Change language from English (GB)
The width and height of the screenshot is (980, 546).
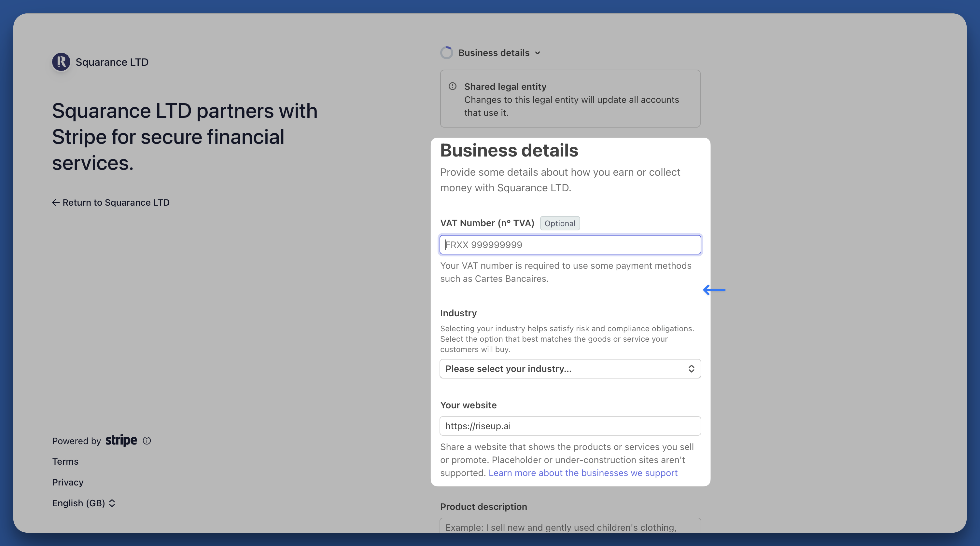tap(84, 503)
